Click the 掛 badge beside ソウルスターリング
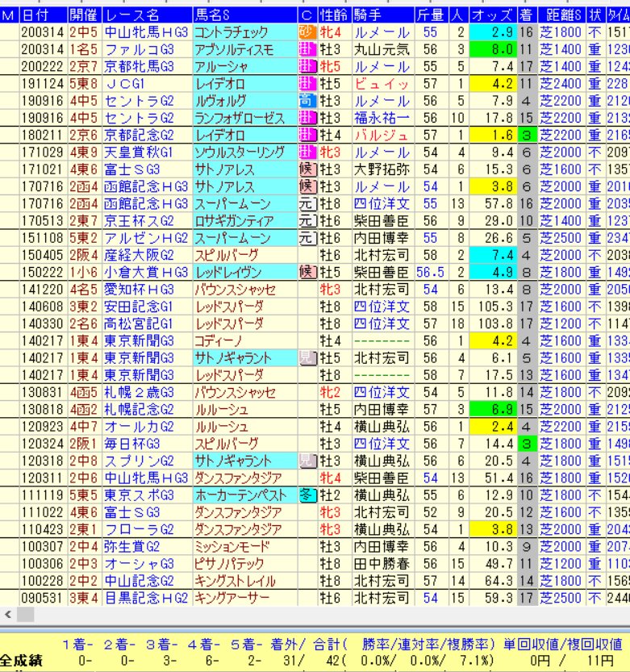The width and height of the screenshot is (630, 672). tap(307, 152)
